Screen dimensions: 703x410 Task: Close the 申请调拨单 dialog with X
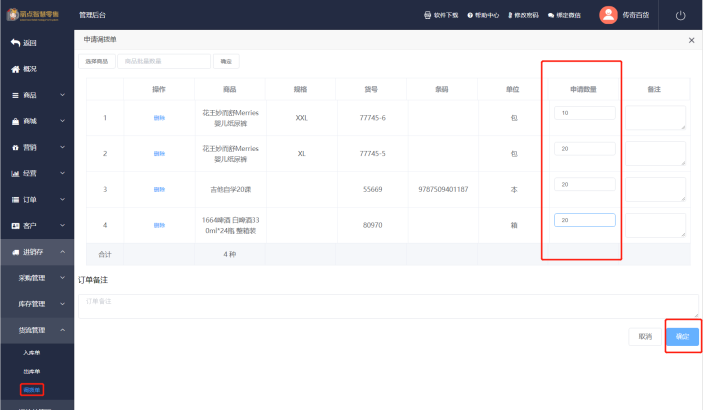pos(691,40)
